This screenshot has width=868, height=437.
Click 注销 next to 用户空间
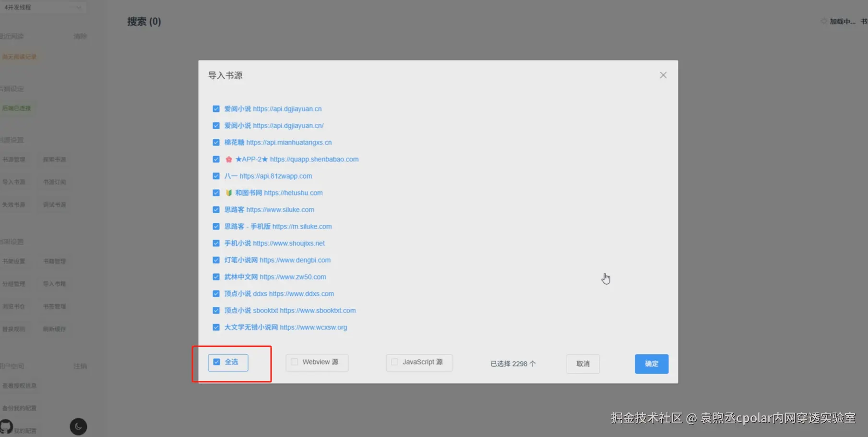80,366
